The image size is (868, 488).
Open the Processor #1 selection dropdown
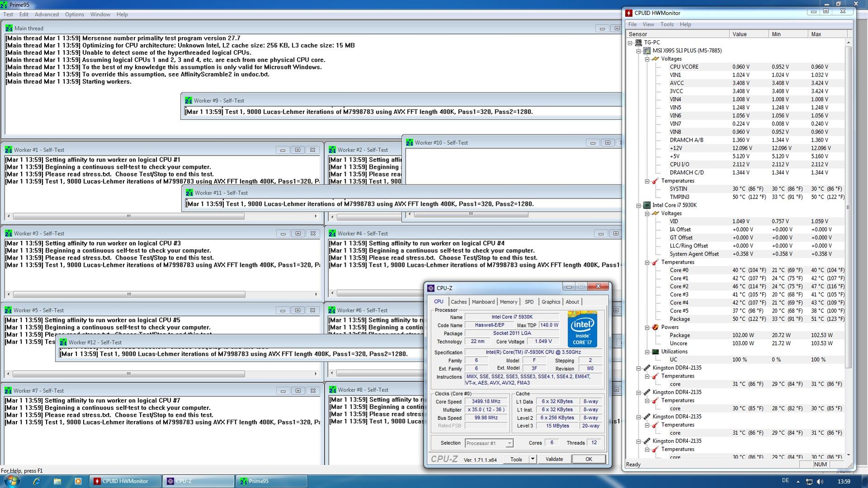pos(509,443)
